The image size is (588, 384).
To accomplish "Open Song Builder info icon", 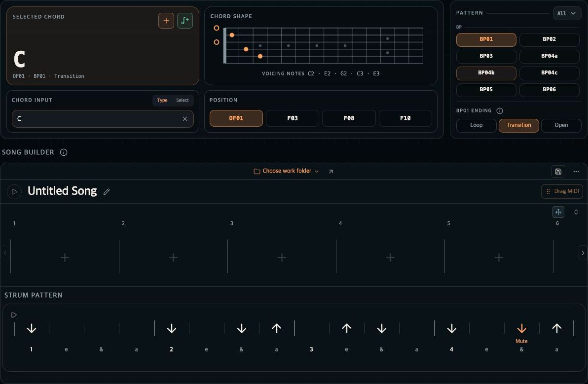I will [64, 152].
